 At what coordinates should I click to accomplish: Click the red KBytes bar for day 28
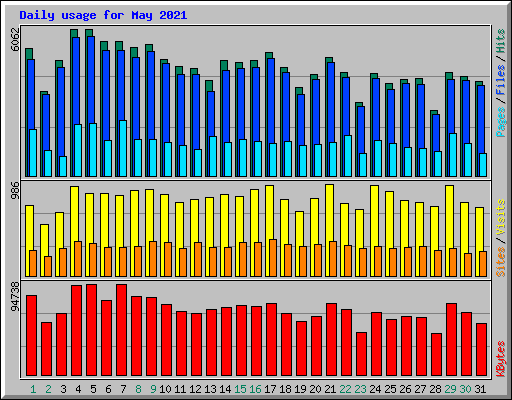tap(437, 355)
